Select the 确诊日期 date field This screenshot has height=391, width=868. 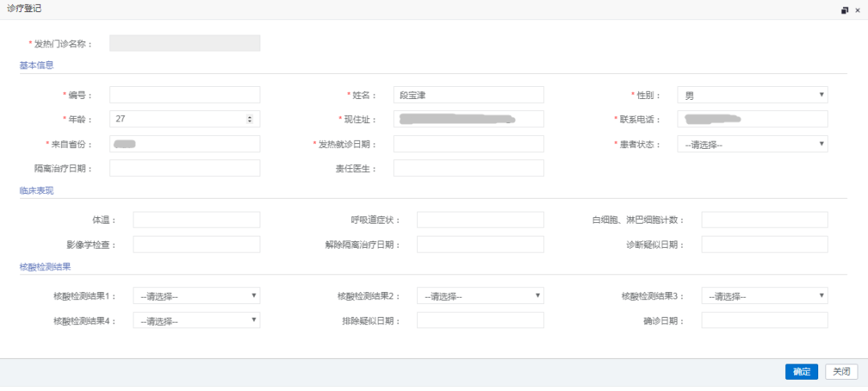pos(764,320)
